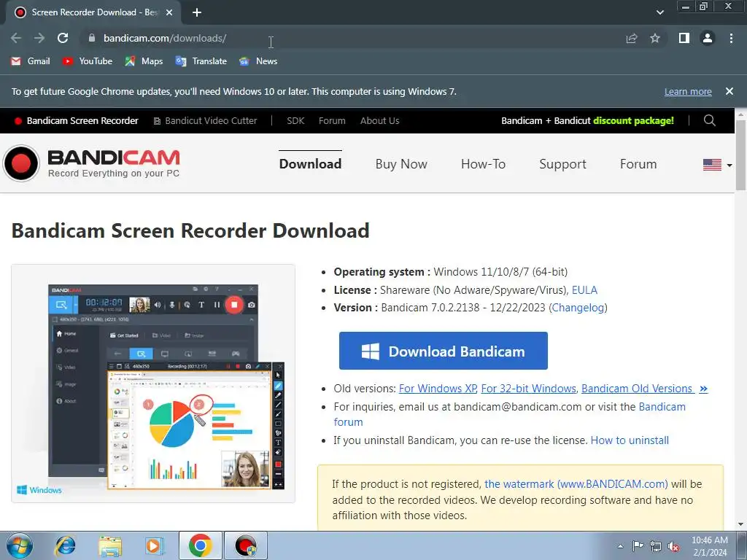Screen dimensions: 747x560
Task: Click the page vertical scrollbar thumb
Action: (741, 155)
